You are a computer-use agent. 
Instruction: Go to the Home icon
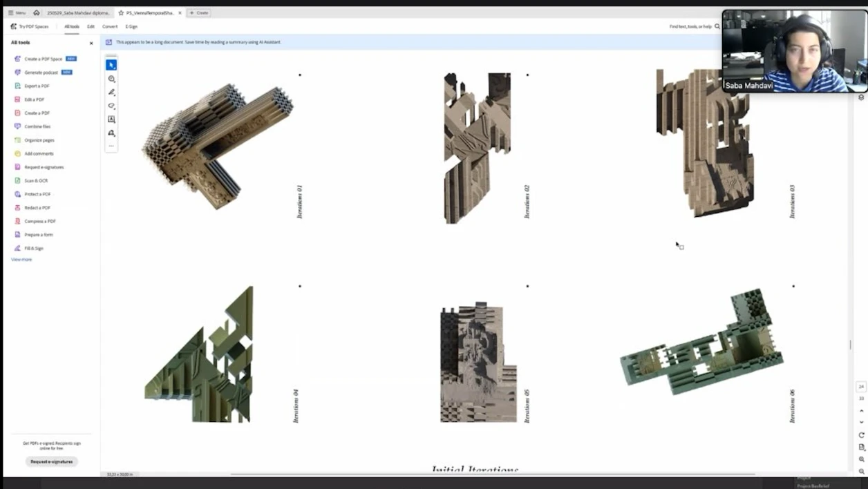tap(37, 12)
